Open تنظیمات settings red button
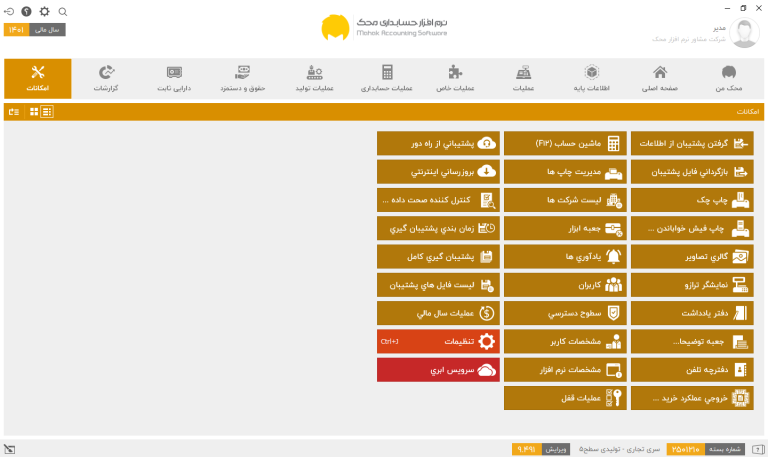This screenshot has width=768, height=457. (438, 341)
